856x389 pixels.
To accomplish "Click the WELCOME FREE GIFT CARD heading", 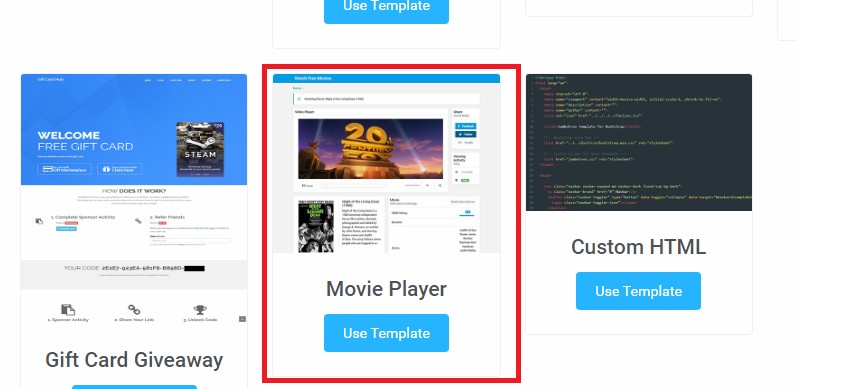I will point(85,141).
